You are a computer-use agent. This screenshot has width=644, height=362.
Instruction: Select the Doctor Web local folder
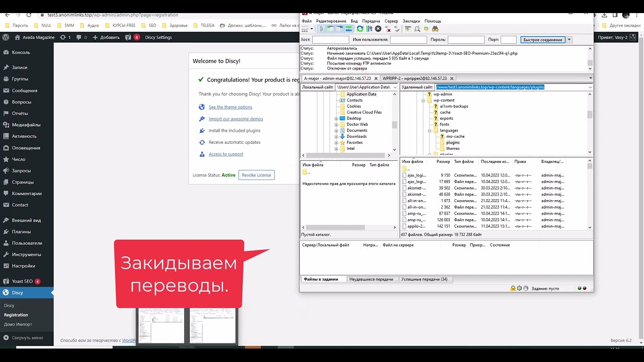tap(357, 124)
